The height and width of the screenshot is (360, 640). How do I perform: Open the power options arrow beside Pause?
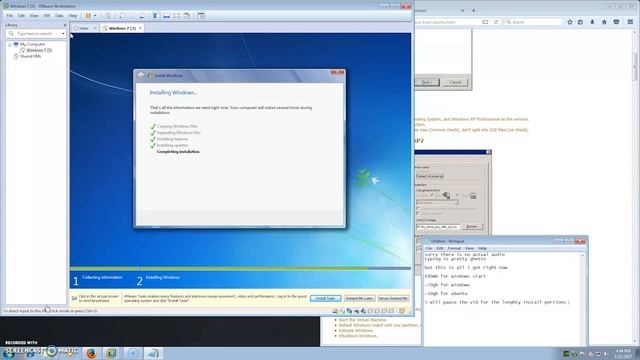click(95, 16)
